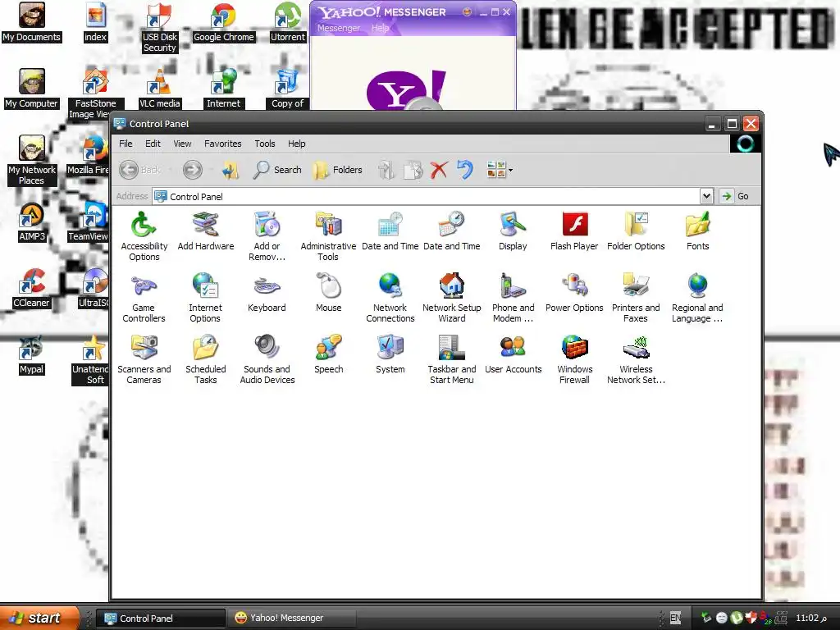840x630 pixels.
Task: Select the Mypal desktop shortcut
Action: pyautogui.click(x=31, y=354)
